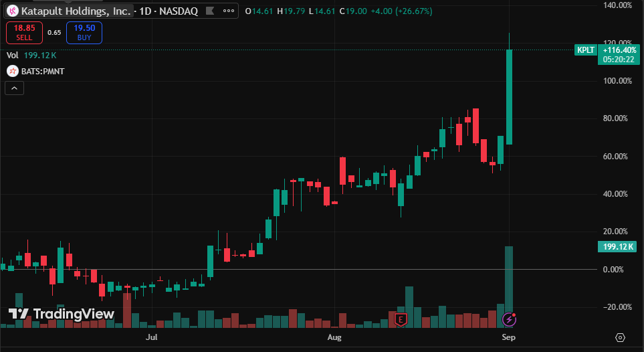Click the flag icon beside NASDAQ
Image resolution: width=644 pixels, height=352 pixels.
(x=210, y=11)
